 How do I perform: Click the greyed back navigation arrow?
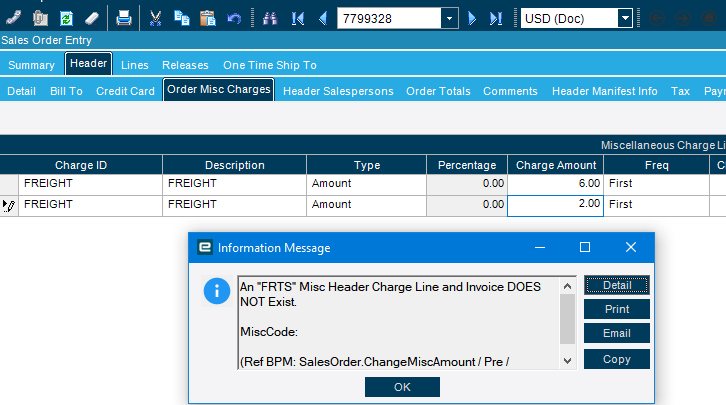[657, 19]
